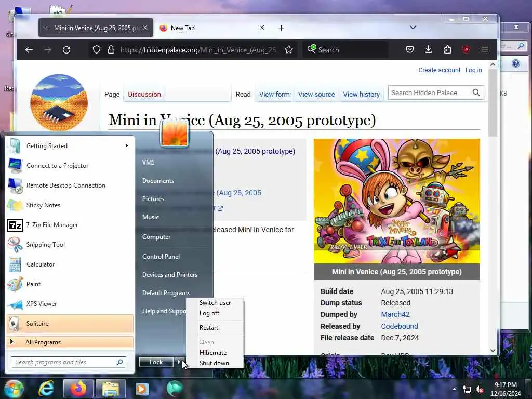This screenshot has width=532, height=399.
Task: Open the View history tab
Action: [362, 95]
